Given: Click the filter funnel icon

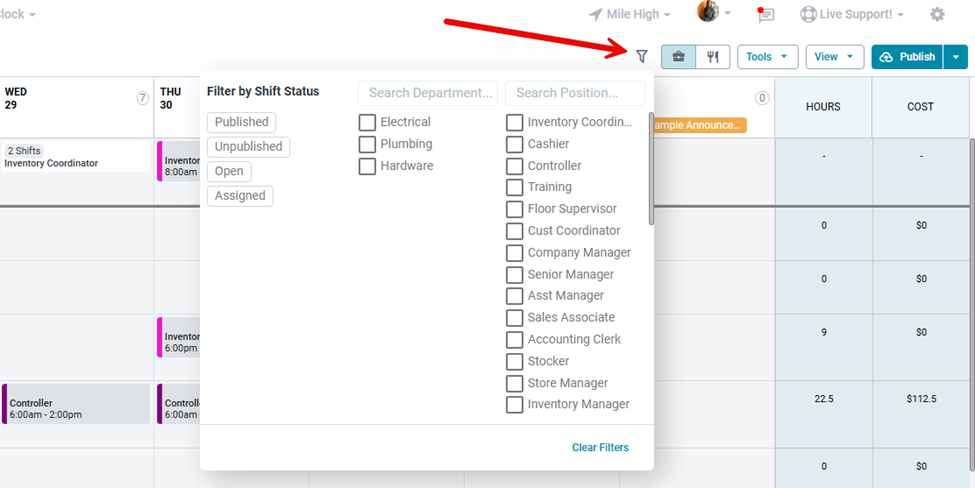Looking at the screenshot, I should [642, 57].
